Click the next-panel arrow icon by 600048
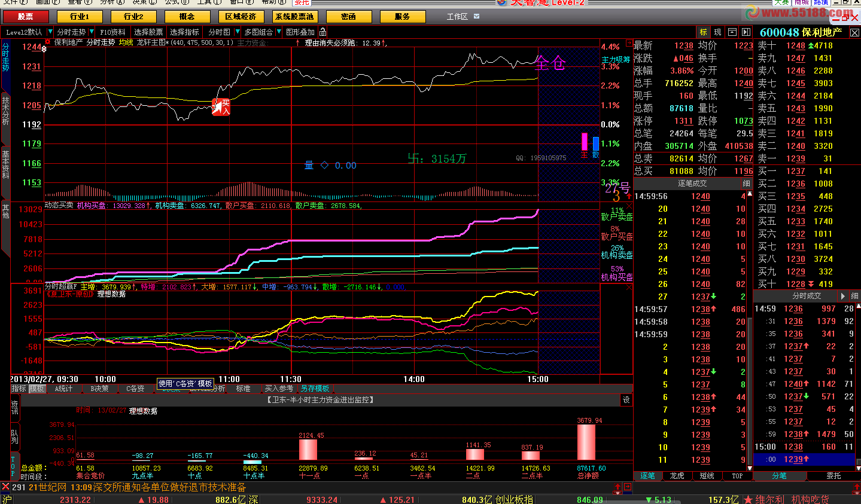This screenshot has width=861, height=504. point(746,32)
